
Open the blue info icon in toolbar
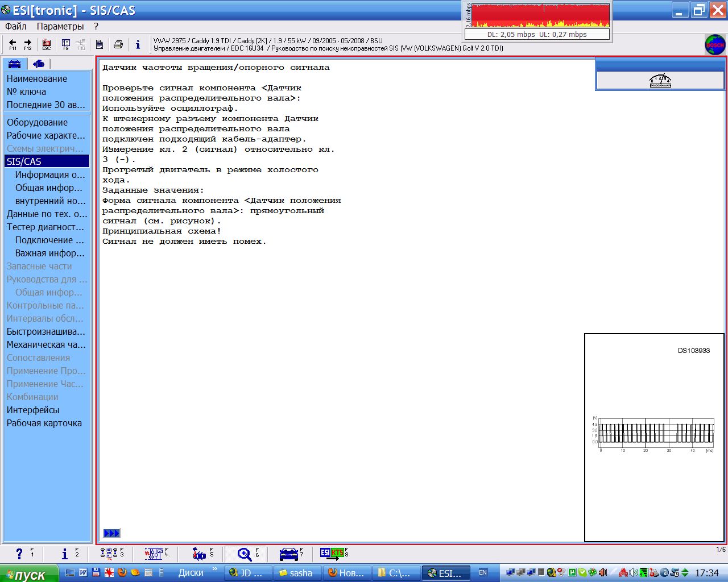pyautogui.click(x=138, y=44)
